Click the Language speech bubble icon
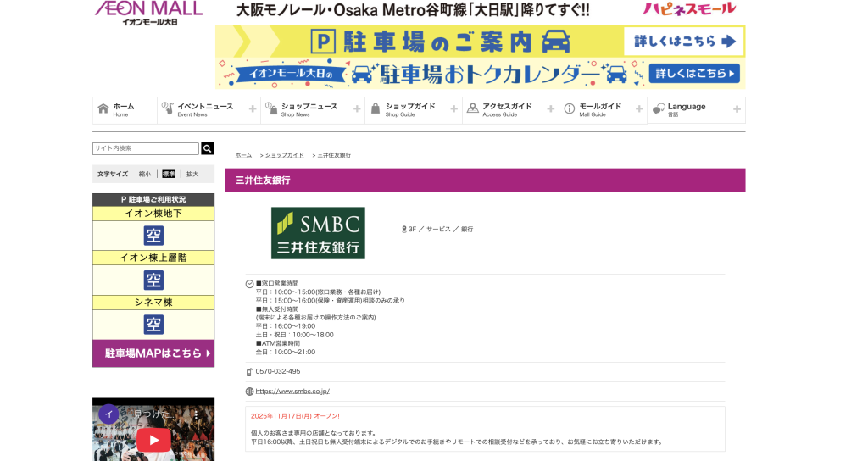This screenshot has width=868, height=461. click(658, 110)
